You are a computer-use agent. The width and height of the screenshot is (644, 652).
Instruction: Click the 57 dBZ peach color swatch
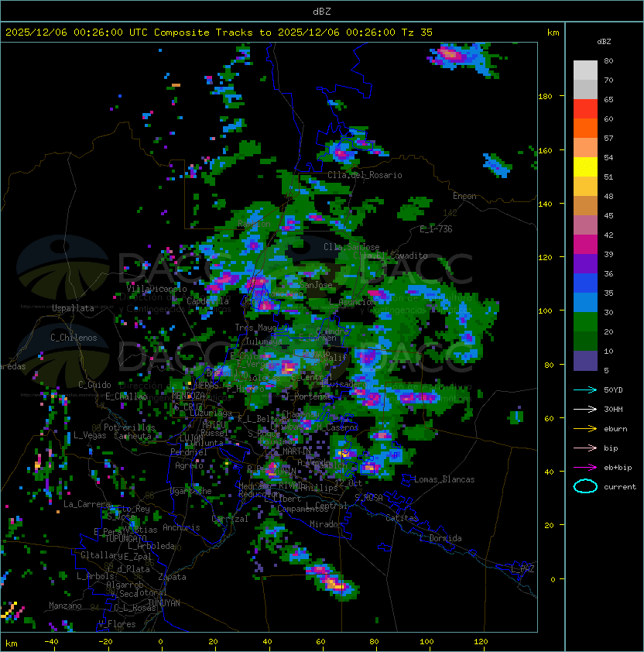click(585, 148)
